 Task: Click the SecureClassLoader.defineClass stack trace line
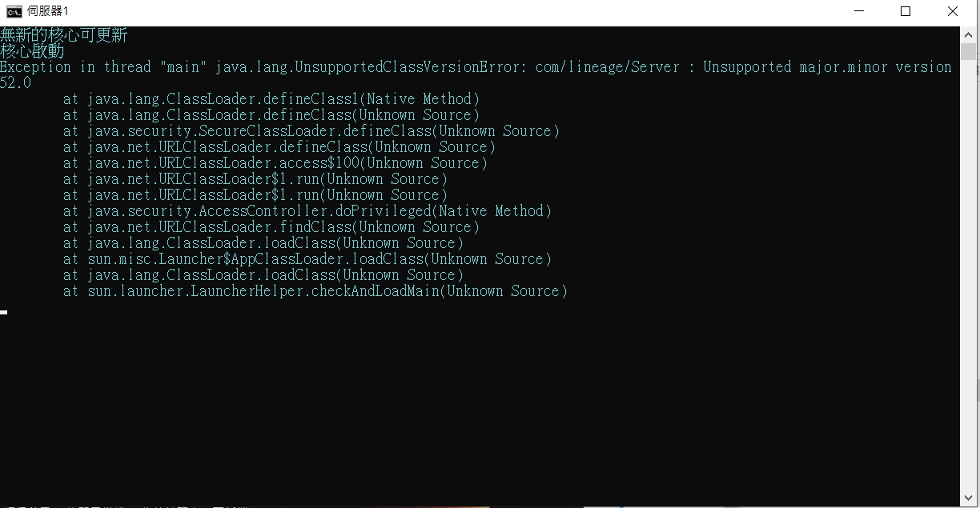pos(311,131)
